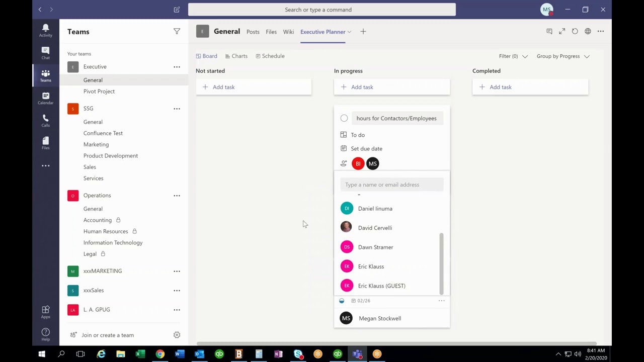This screenshot has width=644, height=362.
Task: Open Chat in the sidebar
Action: click(x=45, y=53)
